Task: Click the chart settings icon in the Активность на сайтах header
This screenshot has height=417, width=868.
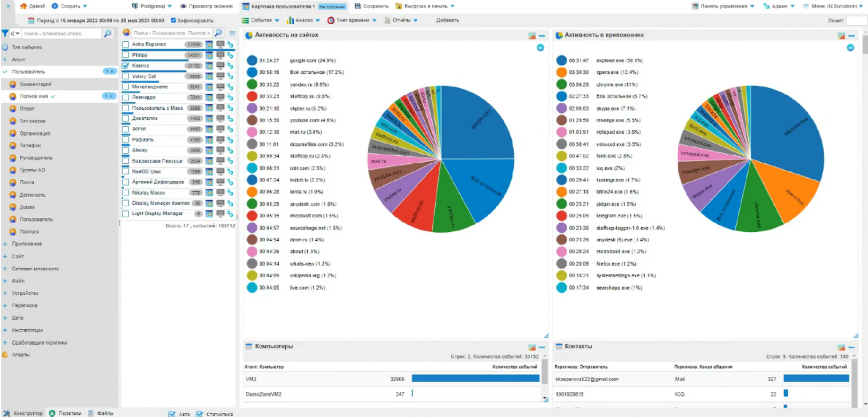Action: 532,35
